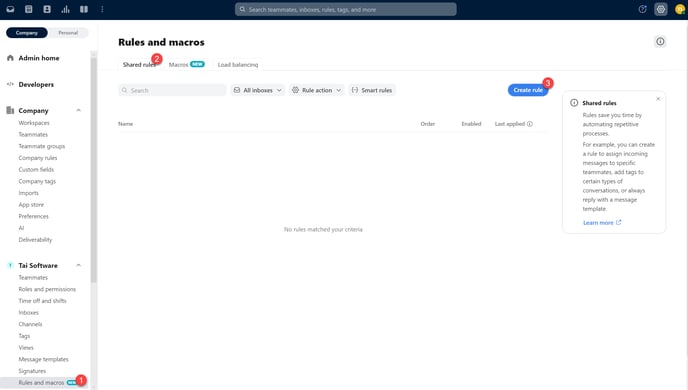Open the Learn more link
The width and height of the screenshot is (688, 390).
click(x=602, y=223)
